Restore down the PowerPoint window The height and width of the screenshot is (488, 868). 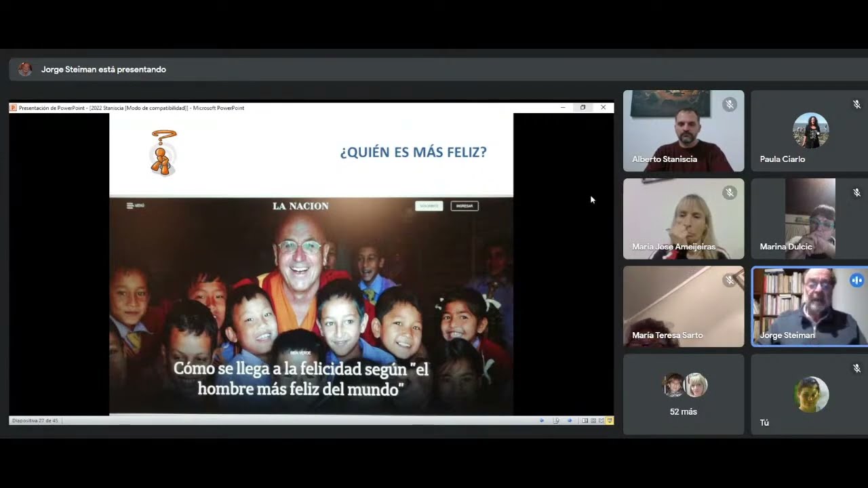coord(583,108)
